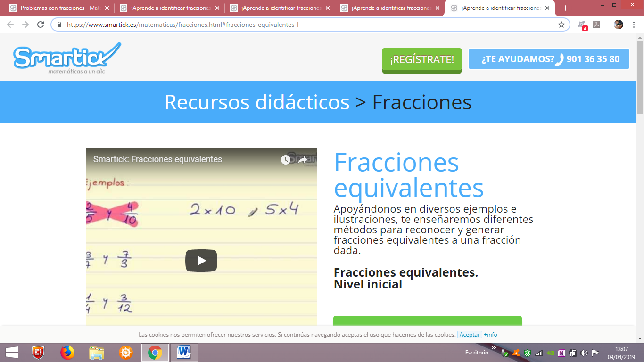Click 'Recursos didácticos' breadcrumb link

click(257, 102)
